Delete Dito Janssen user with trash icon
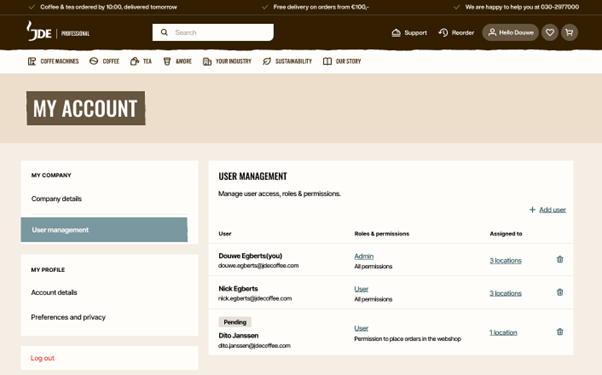Screen dimensions: 602x375 pyautogui.click(x=560, y=332)
